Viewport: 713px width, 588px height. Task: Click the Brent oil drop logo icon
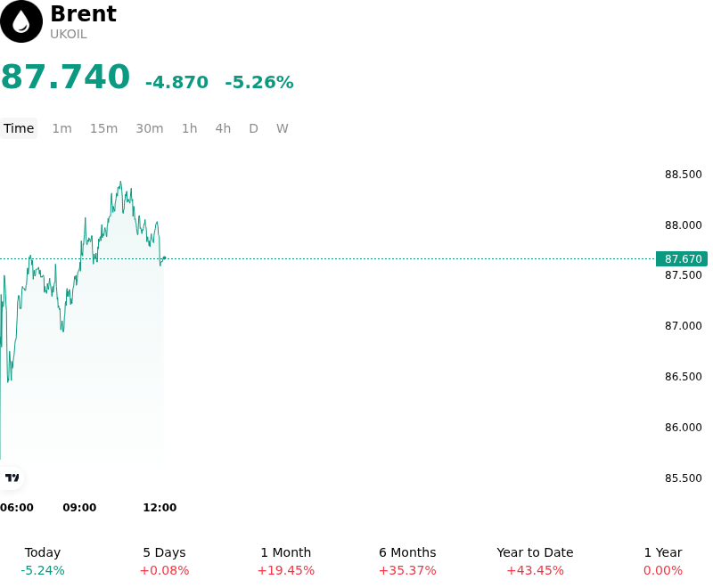point(20,21)
